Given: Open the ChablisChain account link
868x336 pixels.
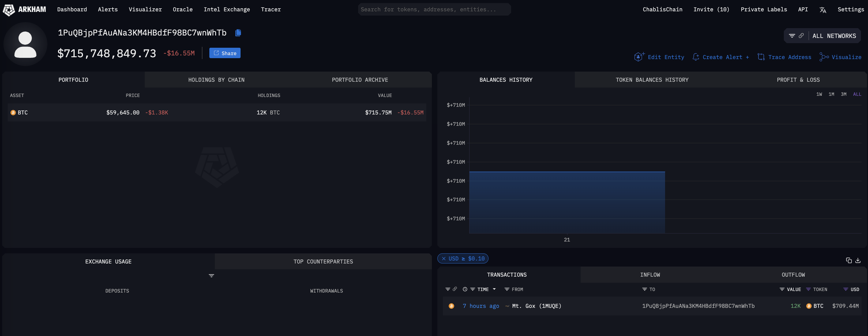Looking at the screenshot, I should [x=662, y=9].
